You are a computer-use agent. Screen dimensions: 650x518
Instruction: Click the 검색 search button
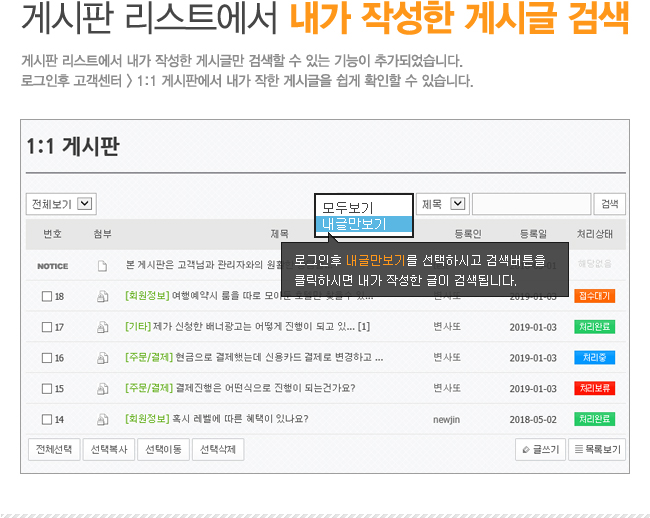[609, 204]
